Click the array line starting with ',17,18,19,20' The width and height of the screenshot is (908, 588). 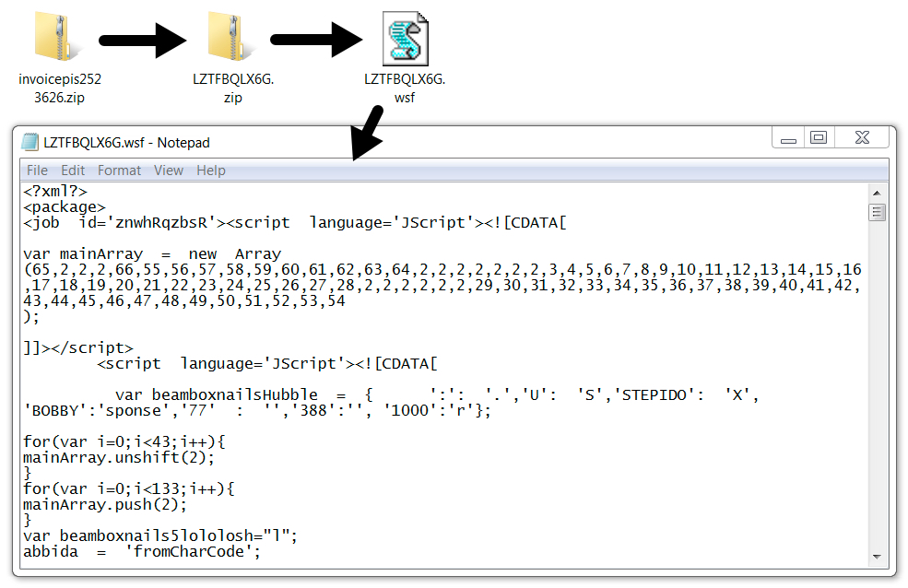[x=442, y=286]
